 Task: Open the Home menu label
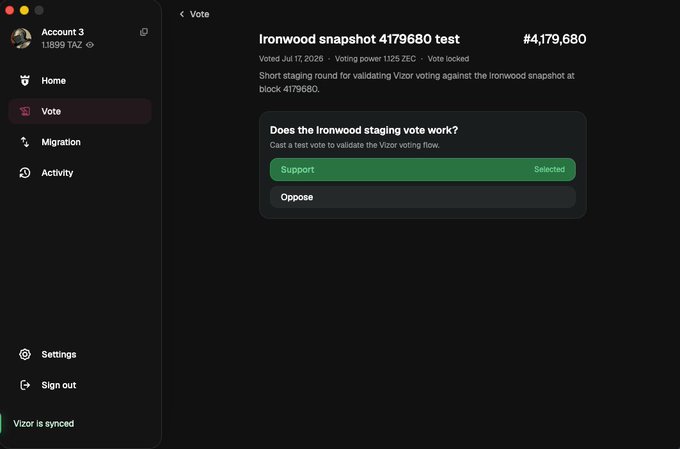click(x=53, y=81)
